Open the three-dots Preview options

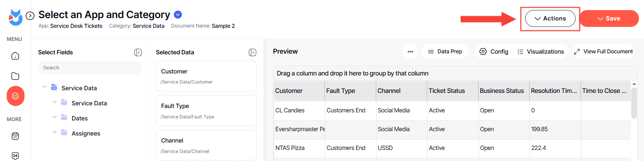(x=410, y=52)
